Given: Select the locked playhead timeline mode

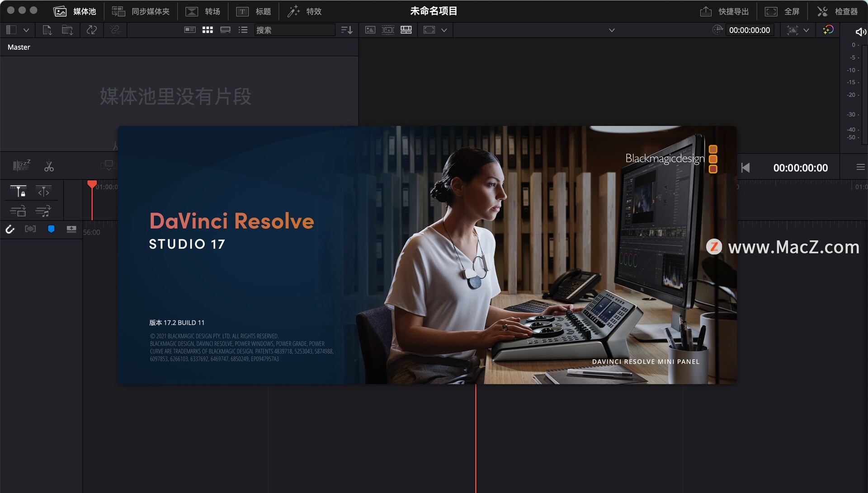Looking at the screenshot, I should pos(18,191).
